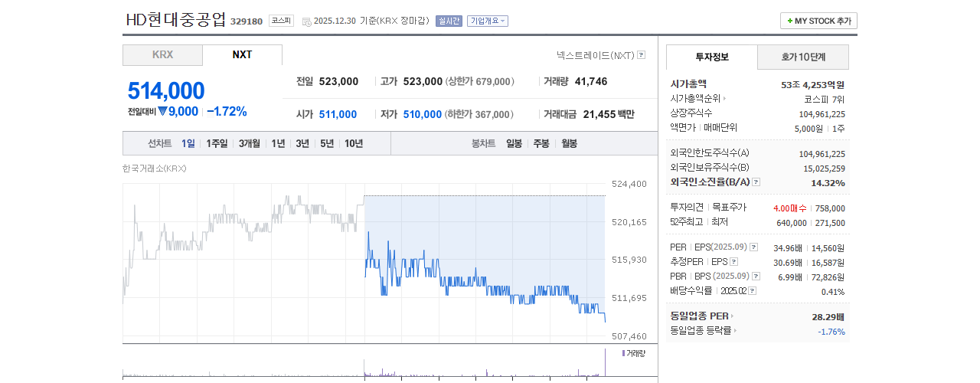
Task: Click the 투자의견 label
Action: [x=687, y=208]
